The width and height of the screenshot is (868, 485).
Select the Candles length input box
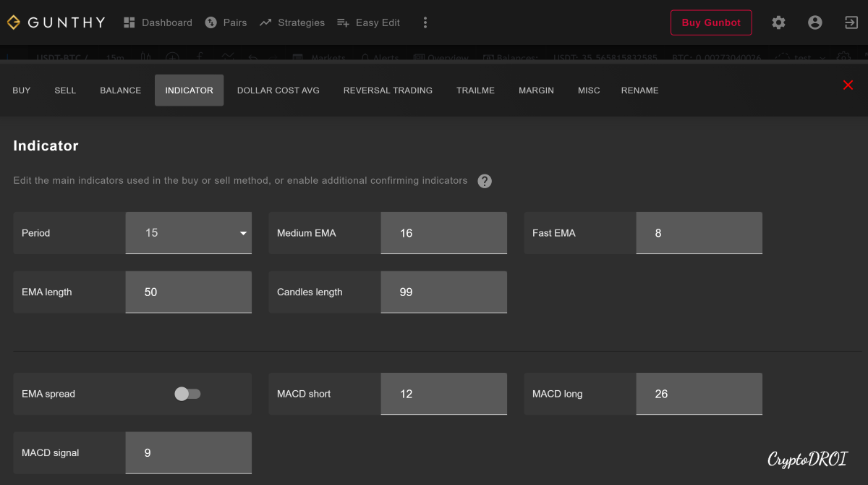tap(443, 292)
